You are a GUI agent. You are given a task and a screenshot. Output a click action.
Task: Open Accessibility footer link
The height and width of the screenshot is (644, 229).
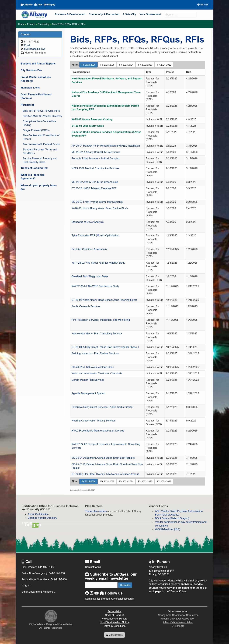coord(114,612)
